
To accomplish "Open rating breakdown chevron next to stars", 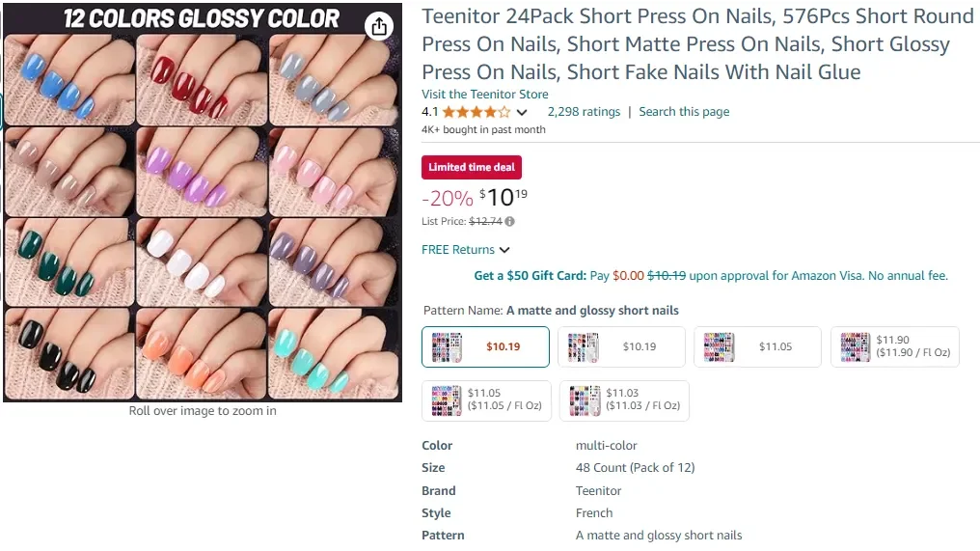I will click(522, 113).
